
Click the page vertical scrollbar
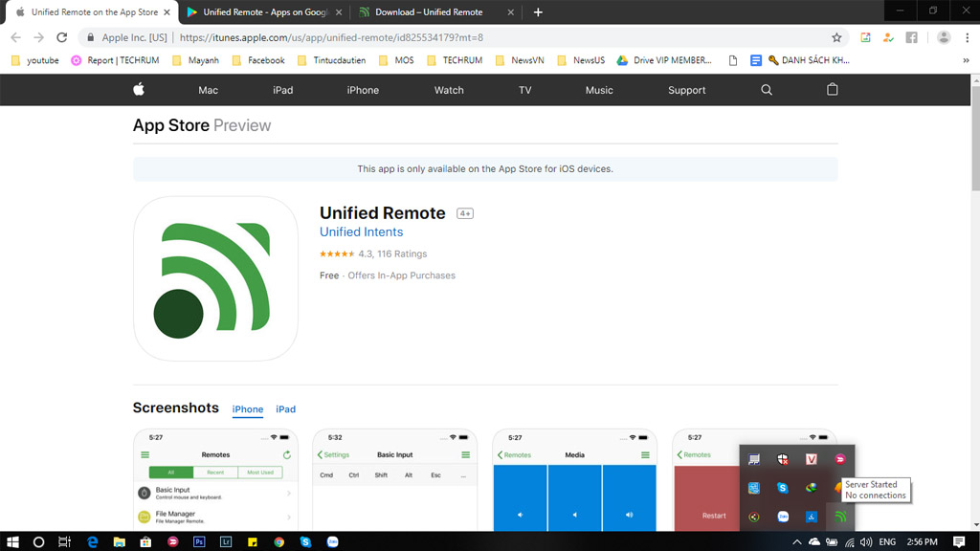pyautogui.click(x=975, y=139)
